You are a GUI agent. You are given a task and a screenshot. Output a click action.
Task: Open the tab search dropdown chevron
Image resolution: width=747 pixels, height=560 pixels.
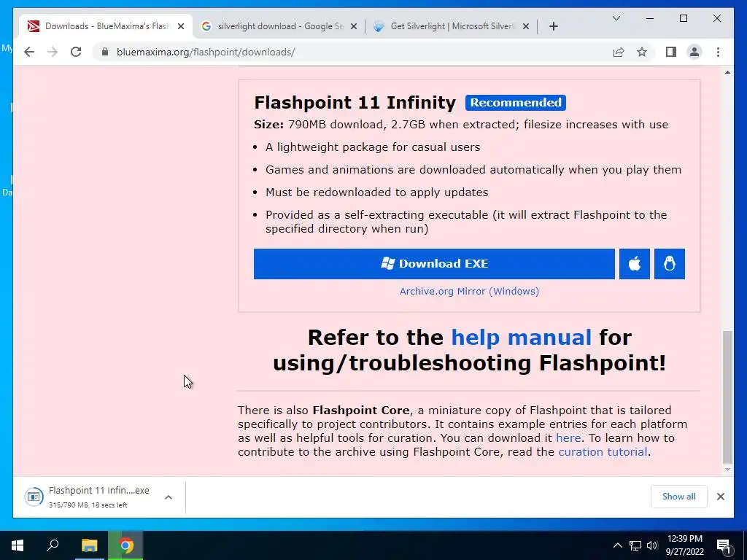point(616,18)
